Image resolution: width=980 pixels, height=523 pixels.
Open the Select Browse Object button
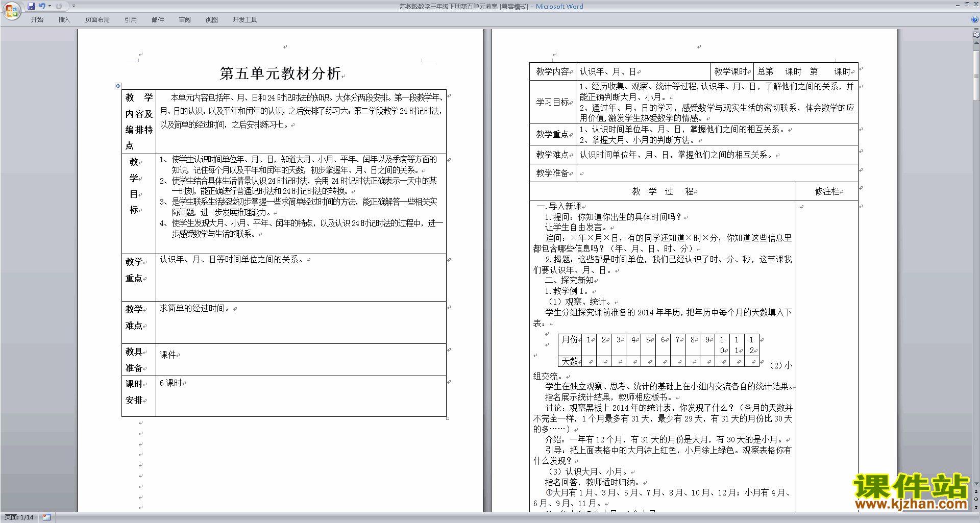[976, 500]
